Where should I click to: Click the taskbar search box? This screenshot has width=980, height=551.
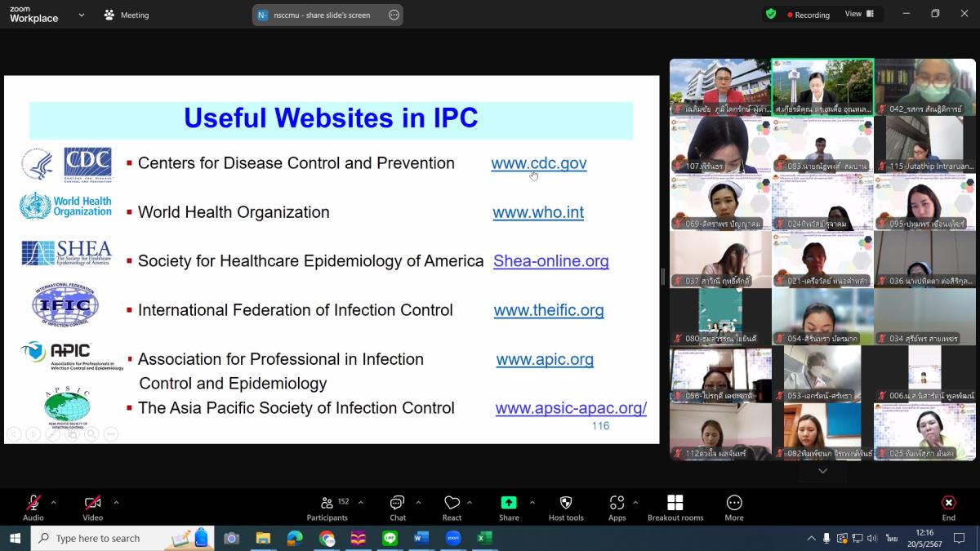[x=122, y=538]
